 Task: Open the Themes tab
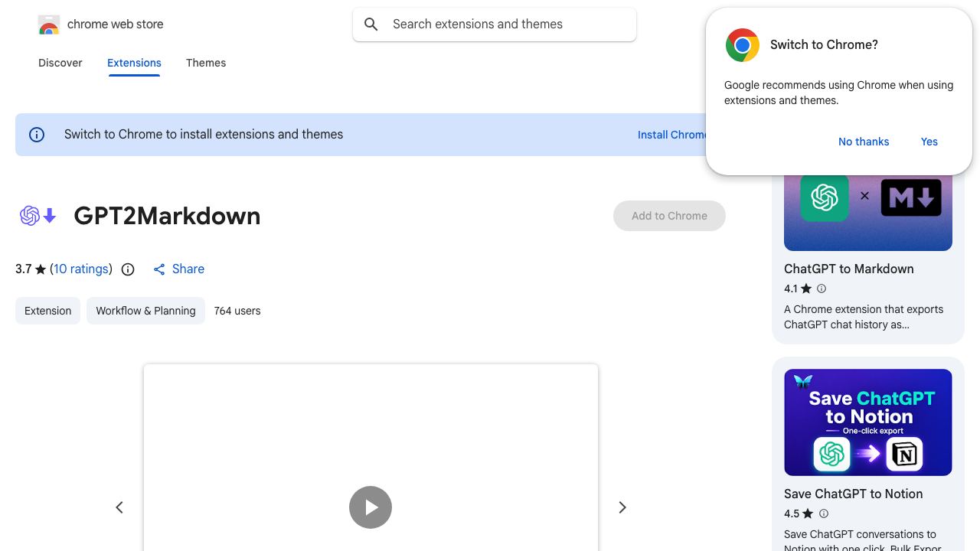click(206, 63)
